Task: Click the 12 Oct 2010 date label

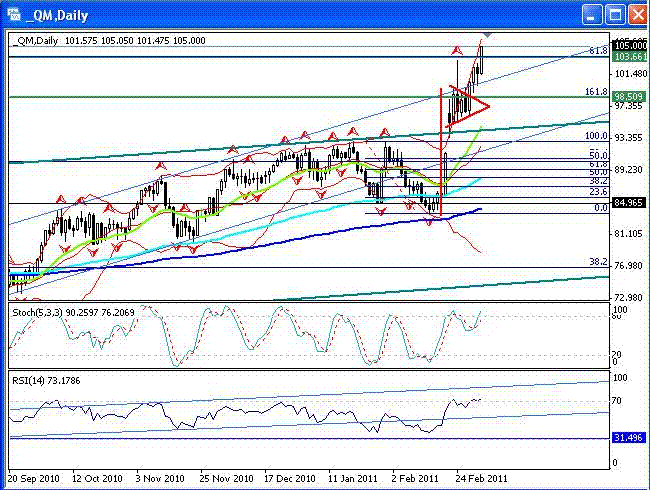Action: [x=97, y=478]
